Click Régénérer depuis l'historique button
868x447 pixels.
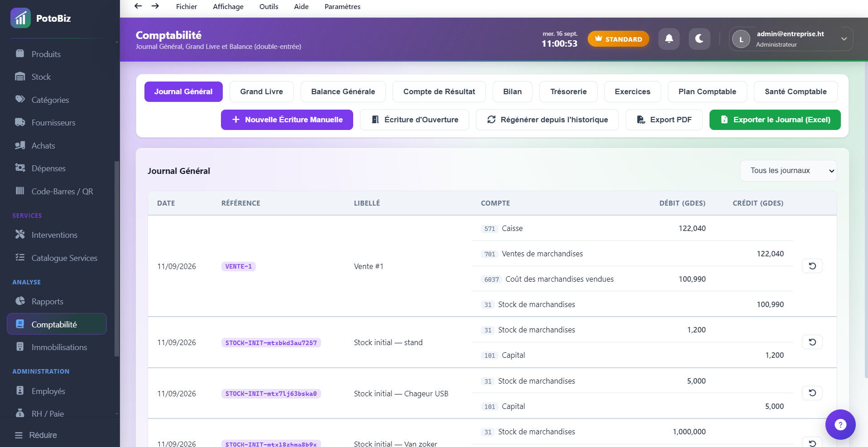tap(547, 120)
